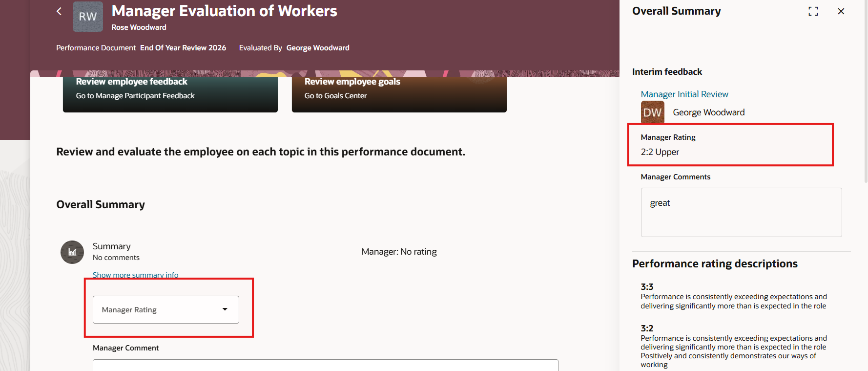This screenshot has height=371, width=868.
Task: Close the Overall Summary side panel
Action: (841, 11)
